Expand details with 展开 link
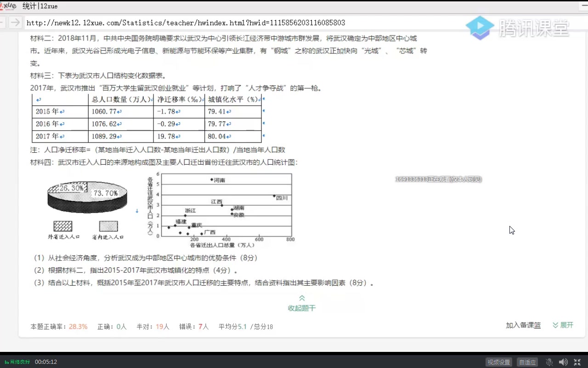Image resolution: width=588 pixels, height=368 pixels. (563, 325)
